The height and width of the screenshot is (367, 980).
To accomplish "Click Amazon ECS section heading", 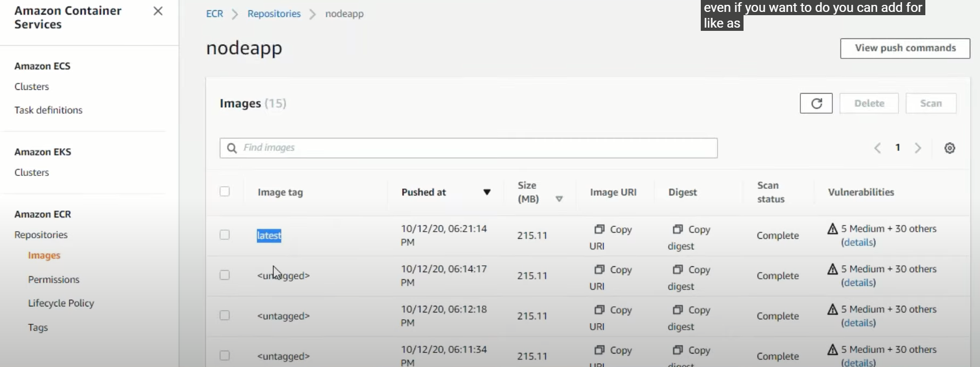I will pyautogui.click(x=42, y=66).
